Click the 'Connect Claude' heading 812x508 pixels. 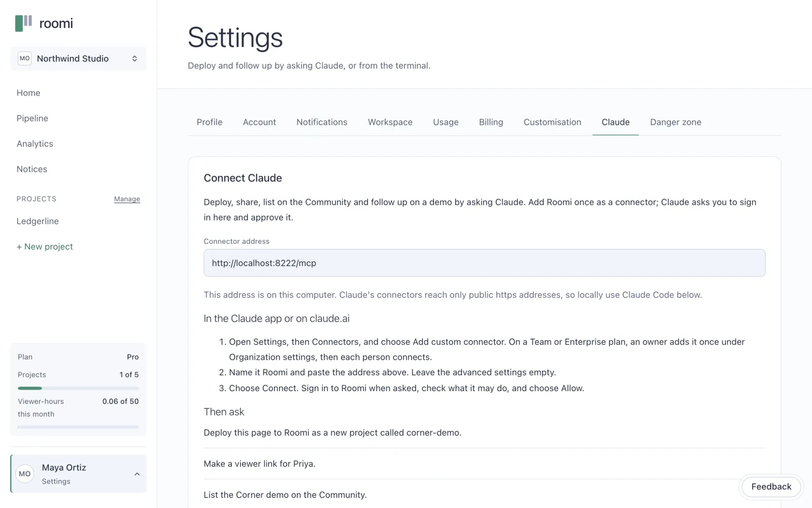pos(243,178)
